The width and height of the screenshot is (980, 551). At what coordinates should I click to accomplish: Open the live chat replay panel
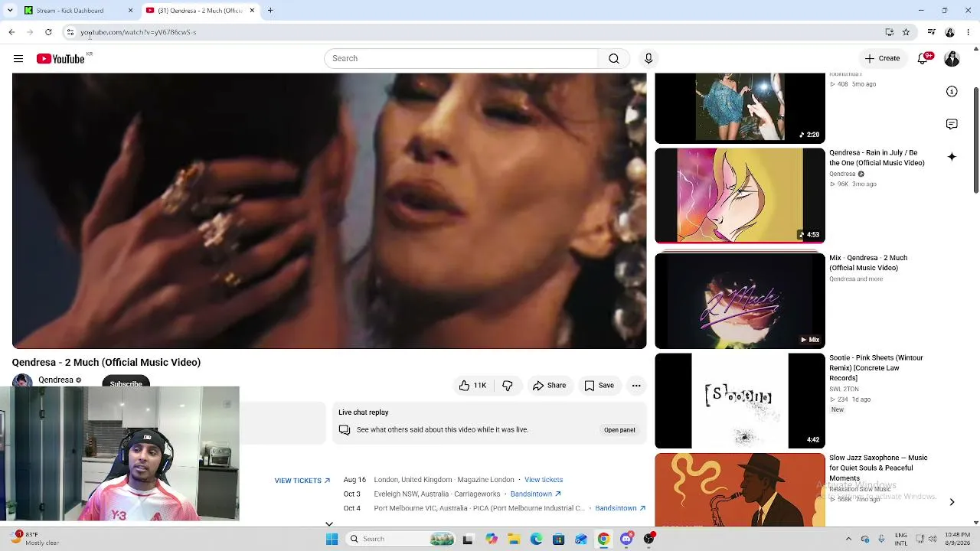coord(619,430)
